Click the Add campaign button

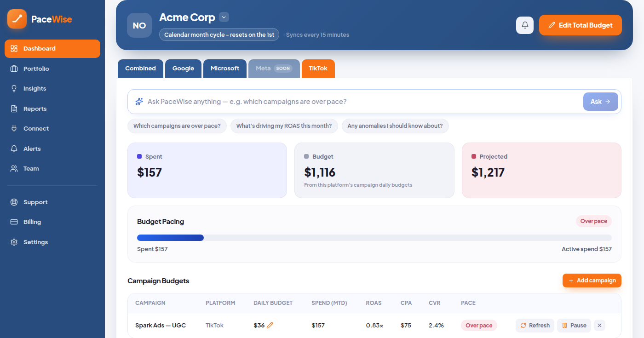(592, 281)
